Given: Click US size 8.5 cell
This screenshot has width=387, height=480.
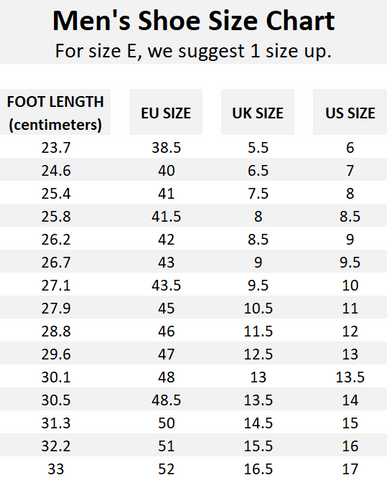Looking at the screenshot, I should (x=350, y=216).
